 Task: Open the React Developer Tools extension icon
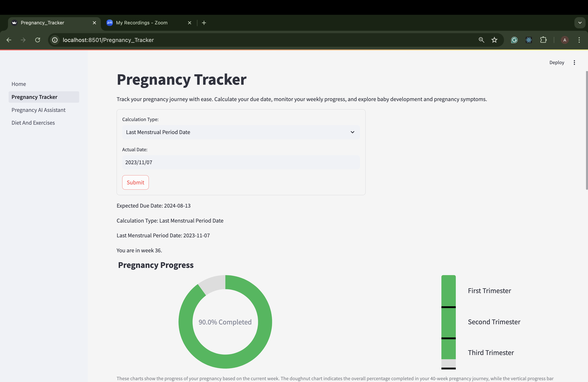pyautogui.click(x=529, y=40)
